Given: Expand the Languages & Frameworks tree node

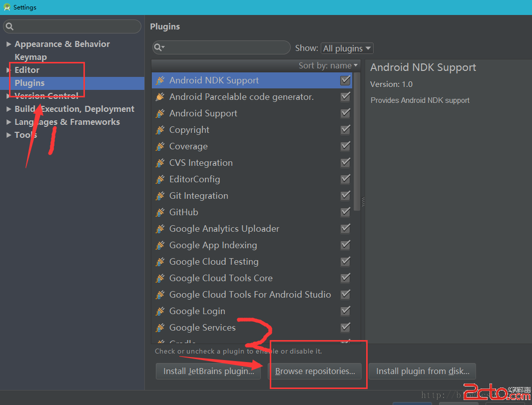Looking at the screenshot, I should coord(8,122).
